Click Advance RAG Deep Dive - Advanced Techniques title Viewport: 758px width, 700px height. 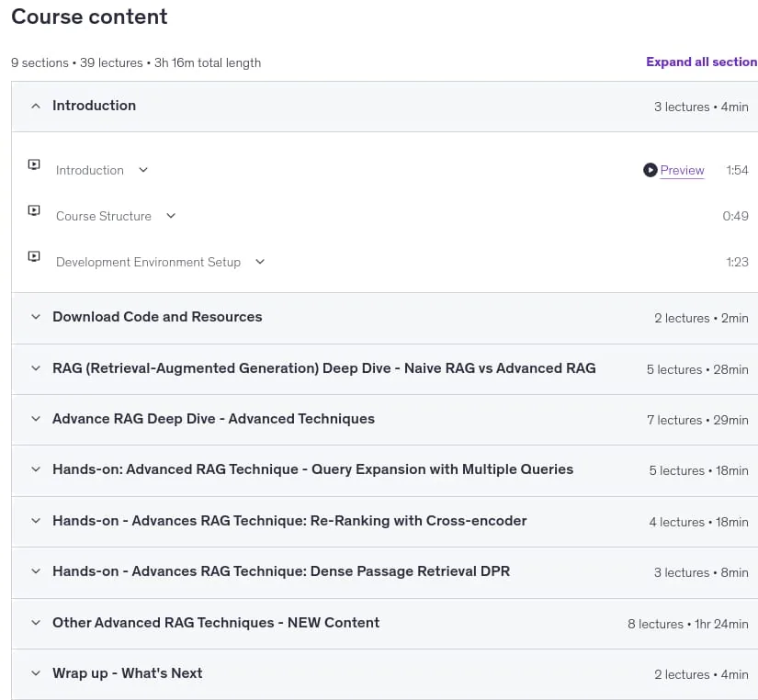click(213, 419)
